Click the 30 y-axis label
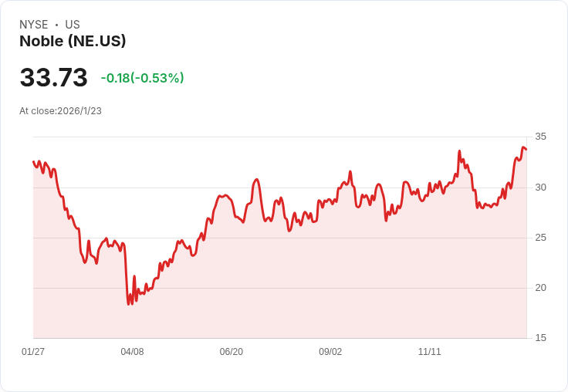The width and height of the screenshot is (568, 392). tap(540, 188)
